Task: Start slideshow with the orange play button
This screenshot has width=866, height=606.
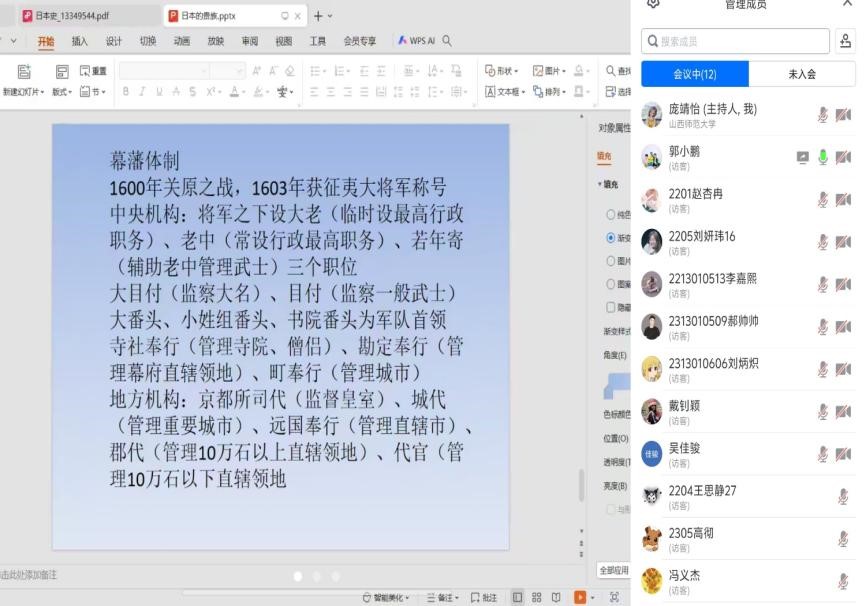Action: [x=579, y=597]
